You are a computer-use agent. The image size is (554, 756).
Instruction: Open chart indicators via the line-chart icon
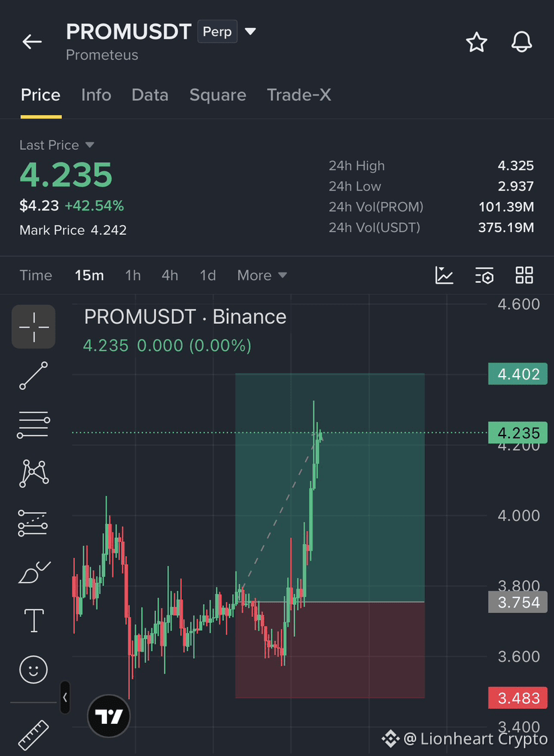pos(444,275)
